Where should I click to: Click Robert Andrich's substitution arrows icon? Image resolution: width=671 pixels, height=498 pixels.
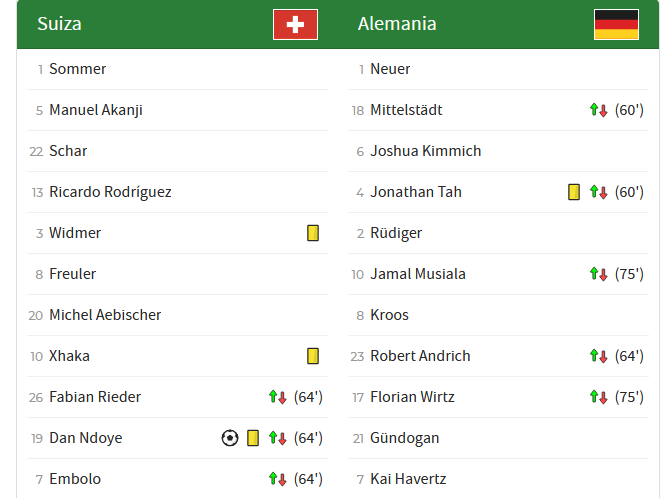(599, 356)
